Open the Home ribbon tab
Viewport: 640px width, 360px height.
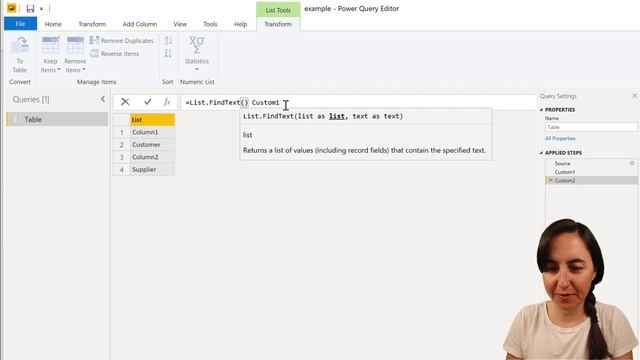tap(53, 24)
